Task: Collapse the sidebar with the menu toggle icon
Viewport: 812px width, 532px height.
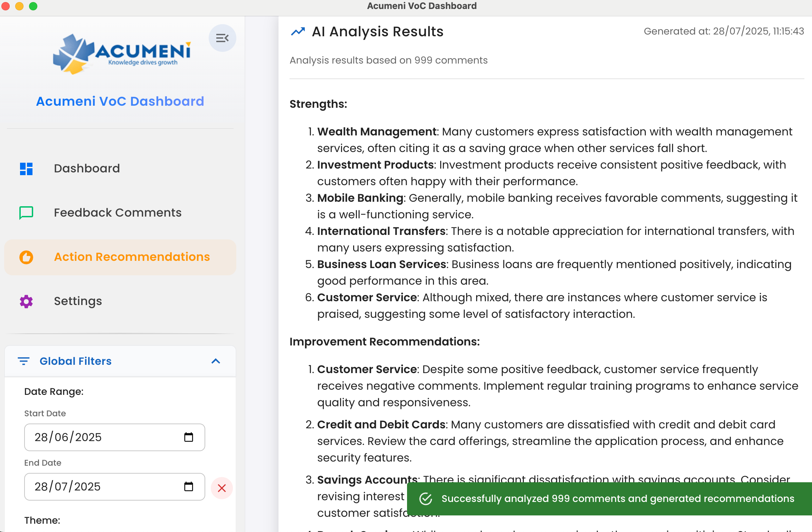Action: coord(222,38)
